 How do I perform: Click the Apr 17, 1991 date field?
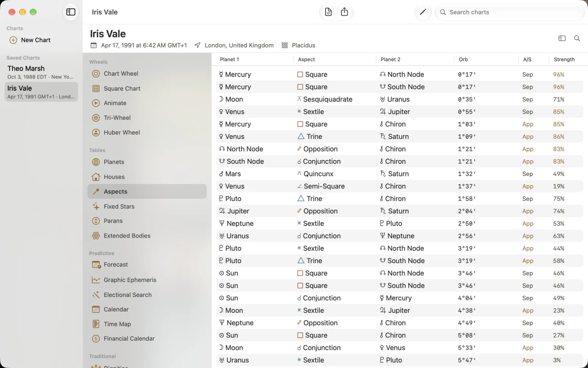(144, 45)
